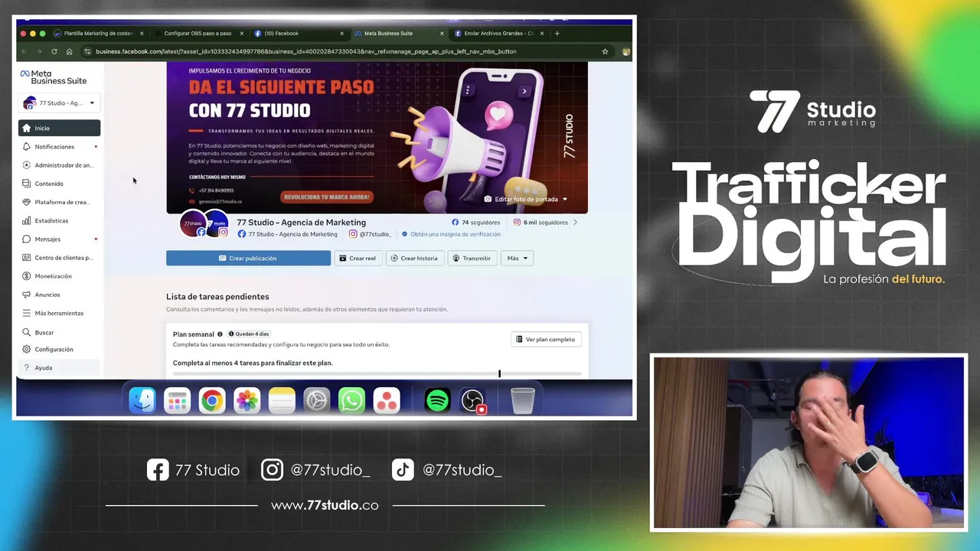980x551 pixels.
Task: Open Centro de clientes potenciales
Action: pyautogui.click(x=59, y=258)
